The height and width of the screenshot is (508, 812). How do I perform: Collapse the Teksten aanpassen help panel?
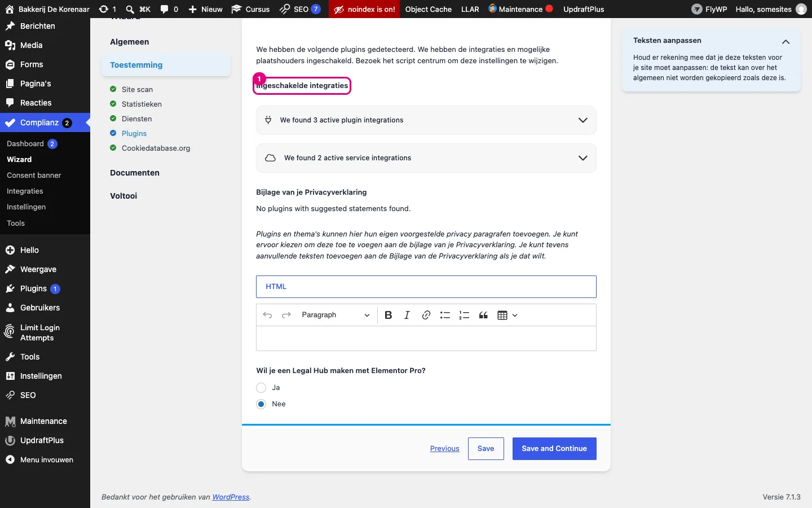click(785, 41)
